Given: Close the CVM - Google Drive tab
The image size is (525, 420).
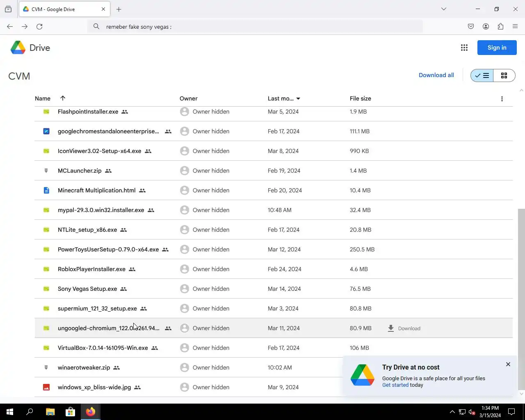Looking at the screenshot, I should pyautogui.click(x=103, y=9).
